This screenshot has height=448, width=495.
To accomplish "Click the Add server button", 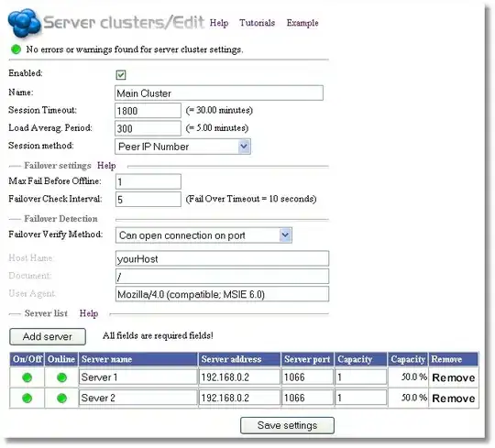I will click(48, 336).
